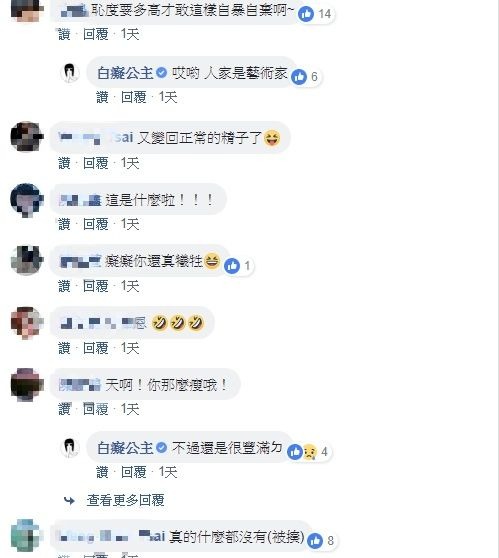Open 白癡公主 page name in first reply

125,73
